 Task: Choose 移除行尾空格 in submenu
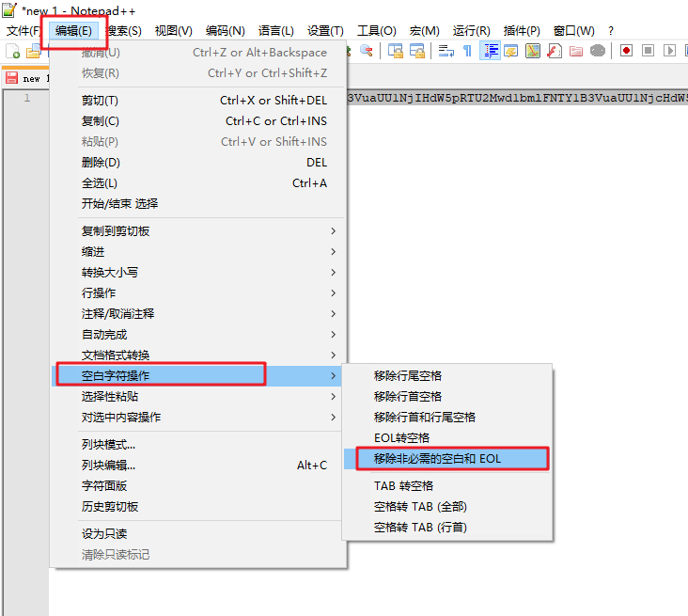(x=447, y=376)
